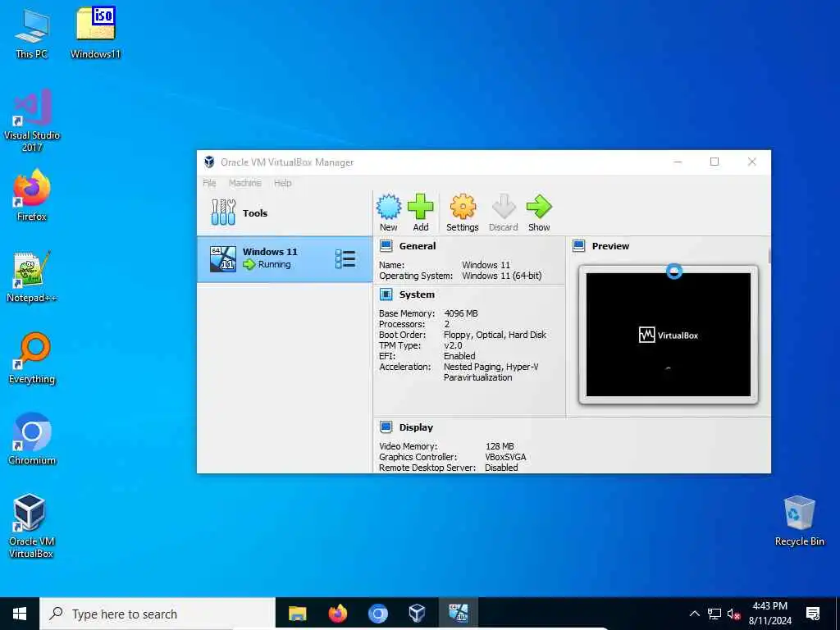
Task: Click the New virtual machine toolbar icon
Action: [388, 208]
